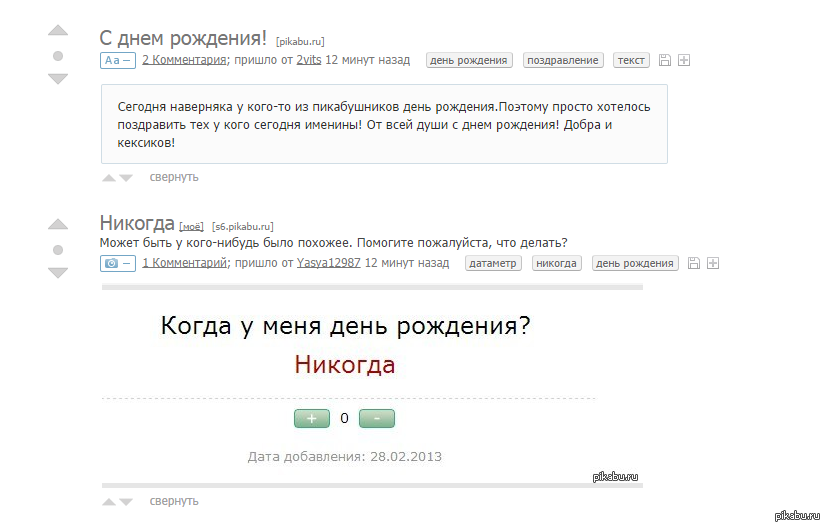Open author profile "2vits"
Image resolution: width=825 pixels, height=527 pixels.
(309, 60)
